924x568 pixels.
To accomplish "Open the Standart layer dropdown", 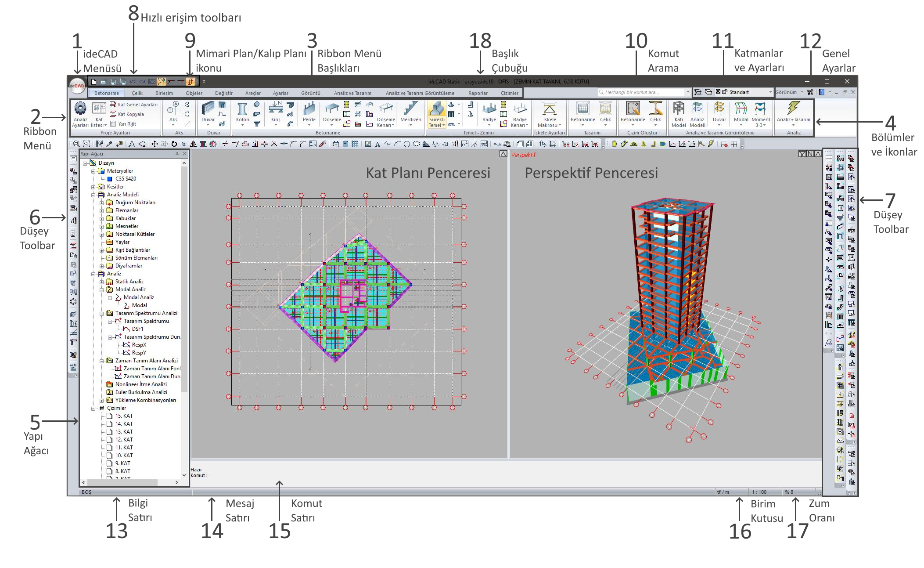I will pos(770,92).
